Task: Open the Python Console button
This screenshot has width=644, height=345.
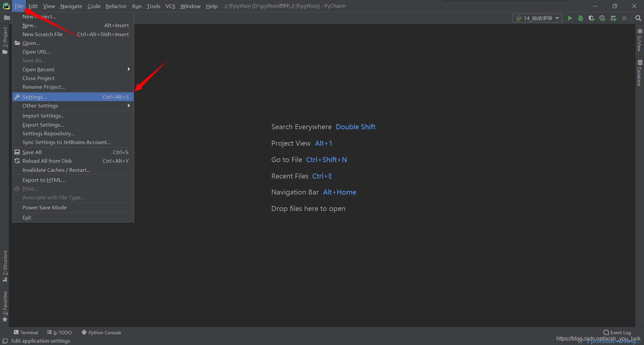Action: click(x=101, y=333)
